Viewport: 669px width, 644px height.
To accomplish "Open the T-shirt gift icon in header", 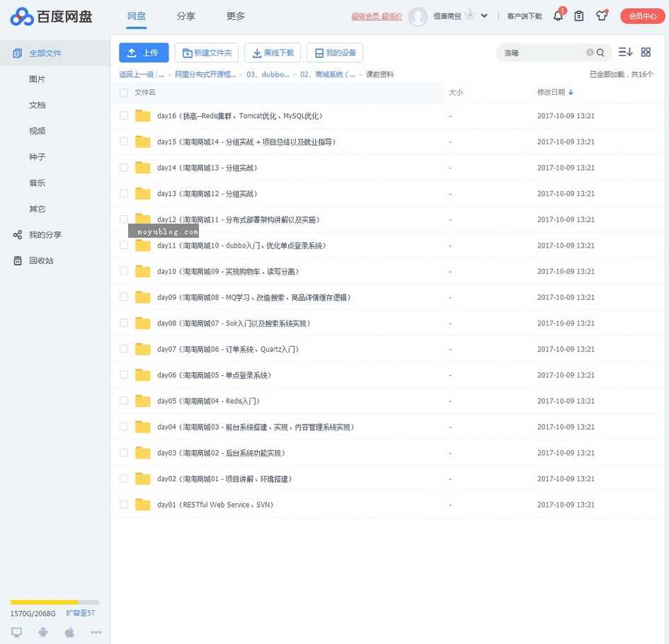I will point(602,15).
